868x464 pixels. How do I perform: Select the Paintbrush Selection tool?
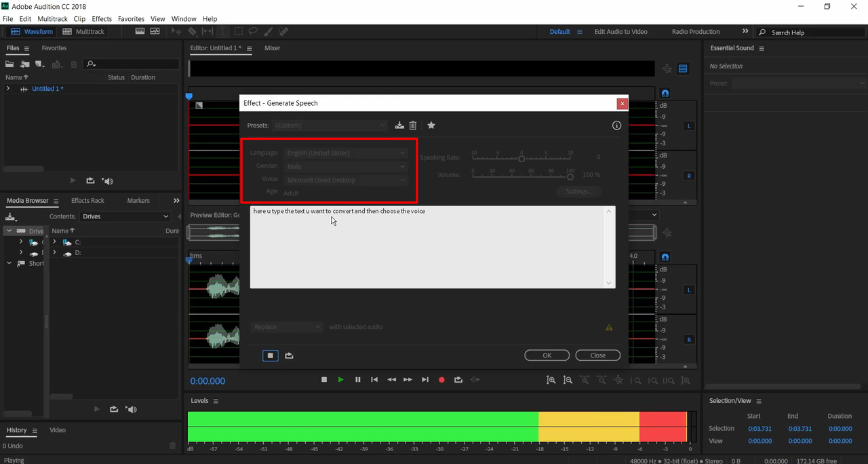click(x=269, y=32)
